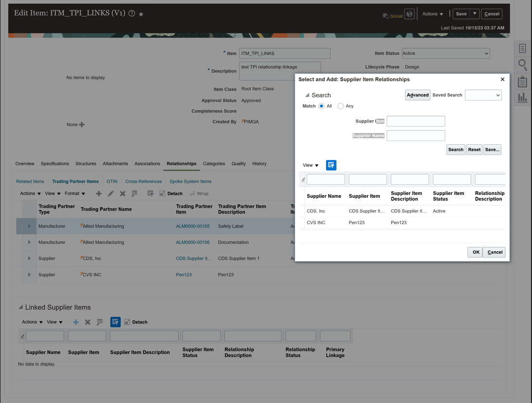The height and width of the screenshot is (403, 532).
Task: Detach the Linked Supplier Items table
Action: pyautogui.click(x=136, y=322)
